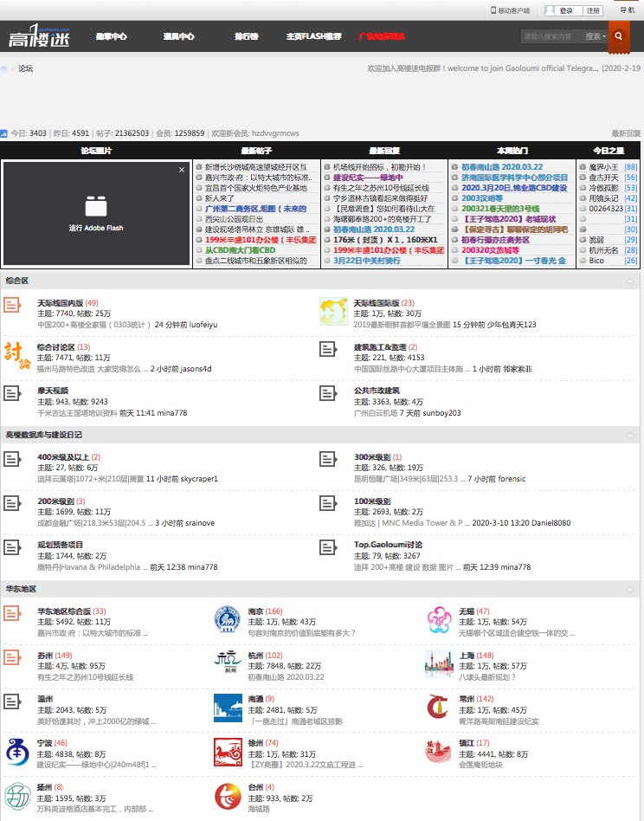Click the 无锡 pink swirl logo

(x=439, y=619)
